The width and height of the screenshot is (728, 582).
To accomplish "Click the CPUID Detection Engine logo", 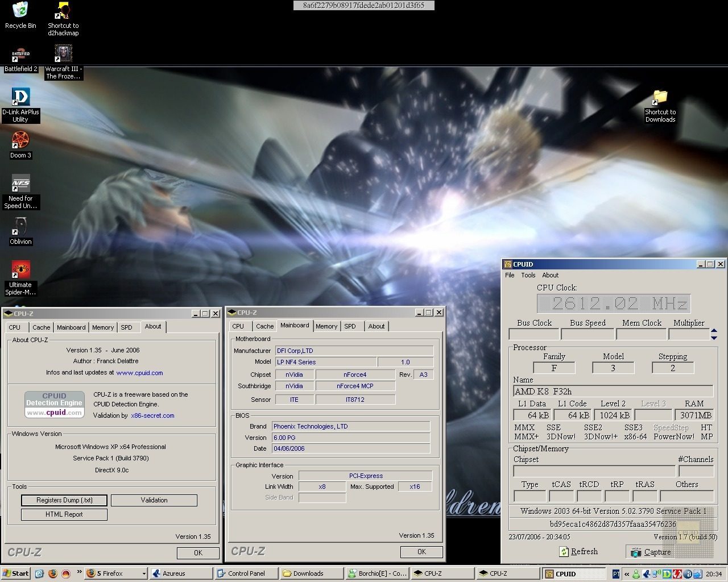I will click(x=54, y=404).
